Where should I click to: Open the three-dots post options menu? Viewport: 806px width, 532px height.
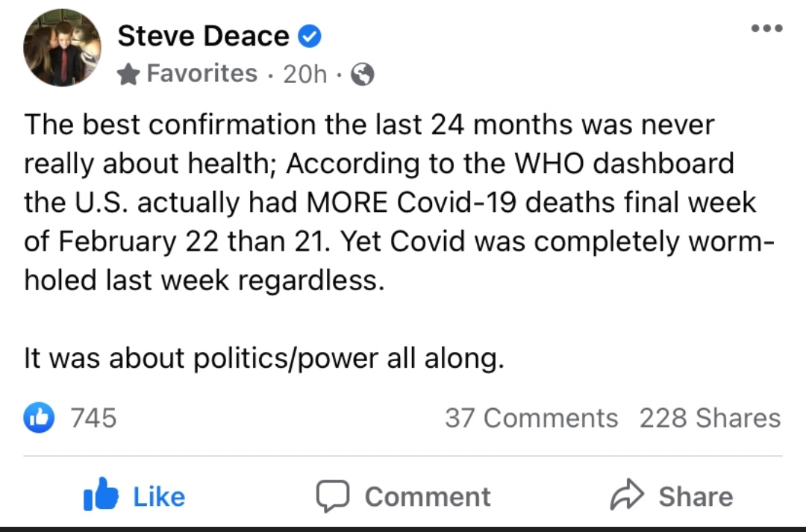point(767,29)
